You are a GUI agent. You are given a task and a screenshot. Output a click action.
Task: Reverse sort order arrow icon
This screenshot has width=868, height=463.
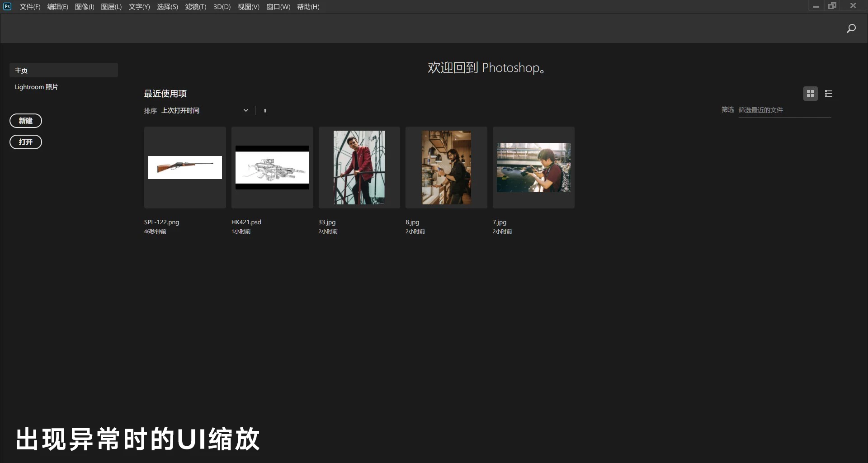coord(265,110)
